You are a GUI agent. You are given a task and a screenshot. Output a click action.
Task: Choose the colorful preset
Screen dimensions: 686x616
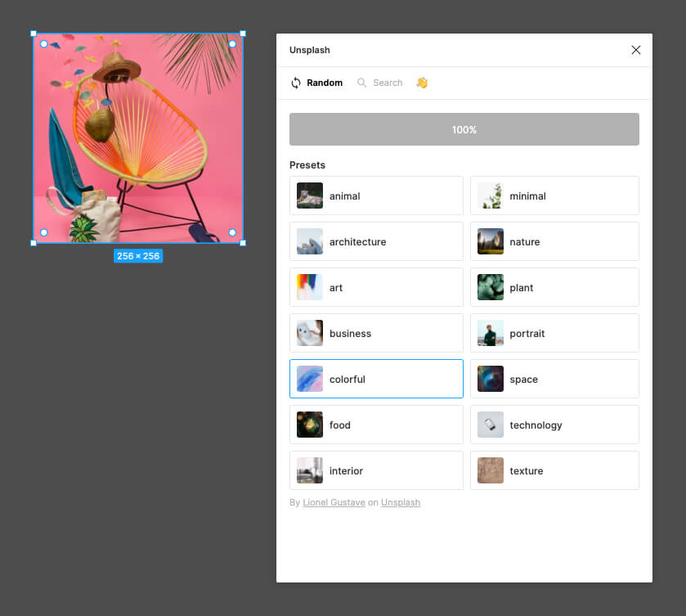(x=376, y=379)
